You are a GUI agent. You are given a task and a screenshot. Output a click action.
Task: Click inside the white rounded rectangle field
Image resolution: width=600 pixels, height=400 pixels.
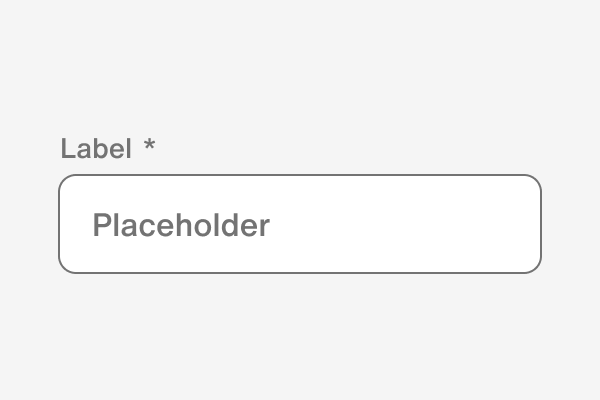tap(300, 224)
